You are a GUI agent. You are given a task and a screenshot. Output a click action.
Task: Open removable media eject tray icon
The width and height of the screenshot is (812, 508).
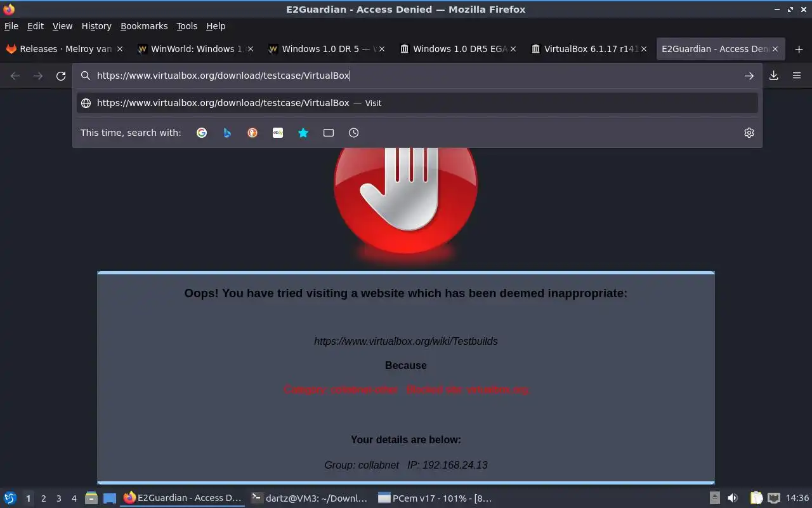[x=714, y=498]
